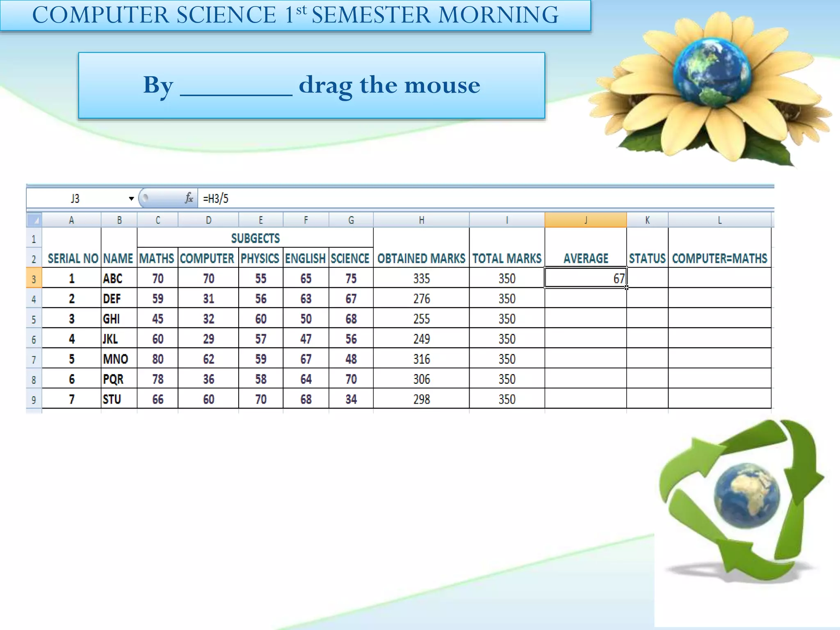Viewport: 840px width, 630px height.
Task: Click the Name Box showing J3
Action: pos(75,199)
